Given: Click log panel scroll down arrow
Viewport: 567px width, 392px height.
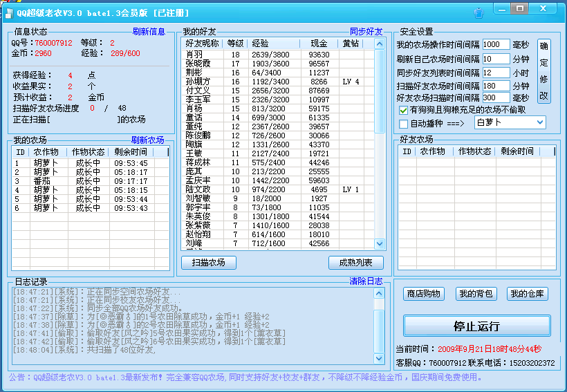Looking at the screenshot, I should point(379,358).
